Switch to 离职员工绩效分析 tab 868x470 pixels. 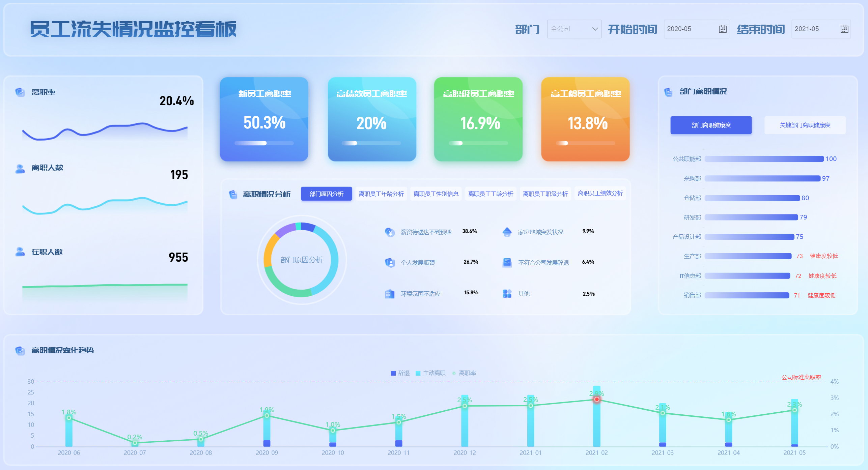(x=600, y=193)
